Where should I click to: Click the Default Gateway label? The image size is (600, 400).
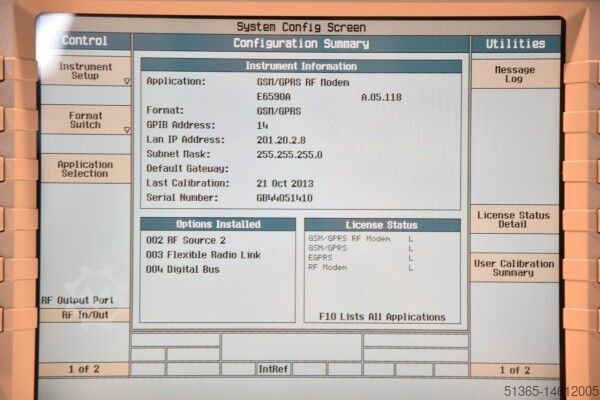click(188, 169)
